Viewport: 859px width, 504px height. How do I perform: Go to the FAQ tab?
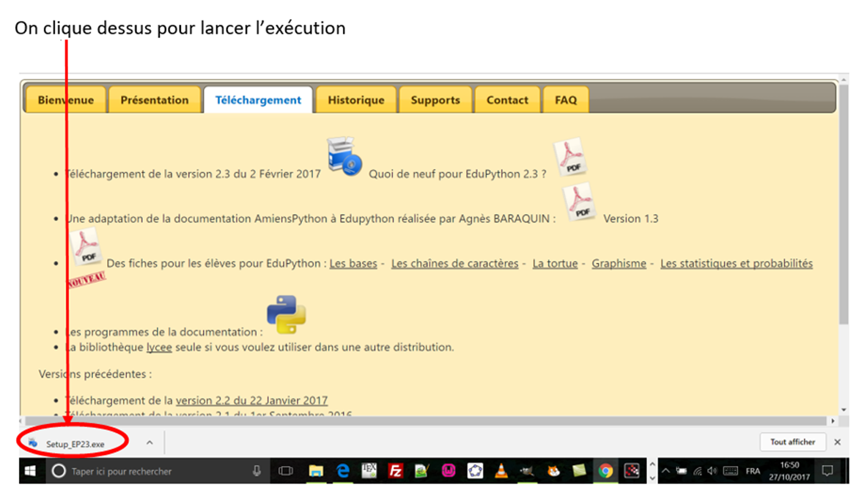[x=565, y=100]
